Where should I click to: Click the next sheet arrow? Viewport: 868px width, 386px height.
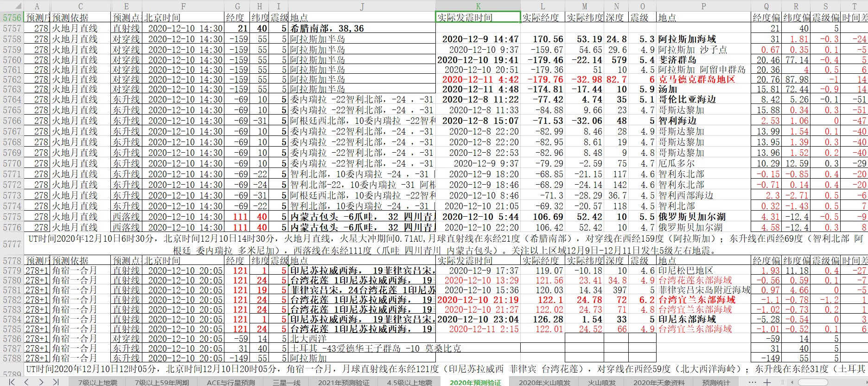[41, 382]
